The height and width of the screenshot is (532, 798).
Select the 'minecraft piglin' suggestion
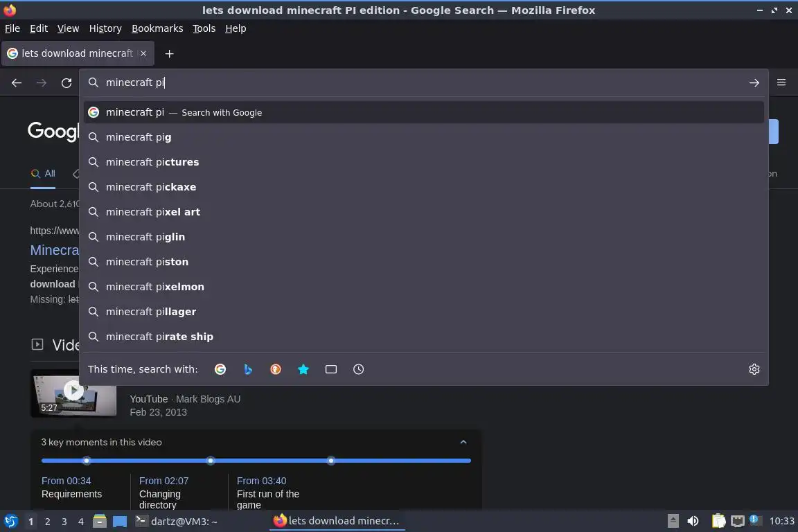coord(424,237)
